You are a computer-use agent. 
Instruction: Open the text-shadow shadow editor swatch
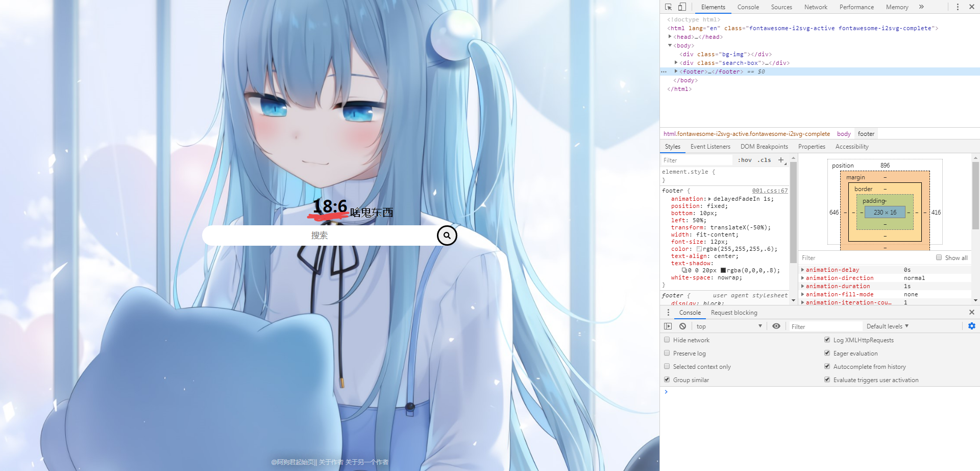[684, 270]
